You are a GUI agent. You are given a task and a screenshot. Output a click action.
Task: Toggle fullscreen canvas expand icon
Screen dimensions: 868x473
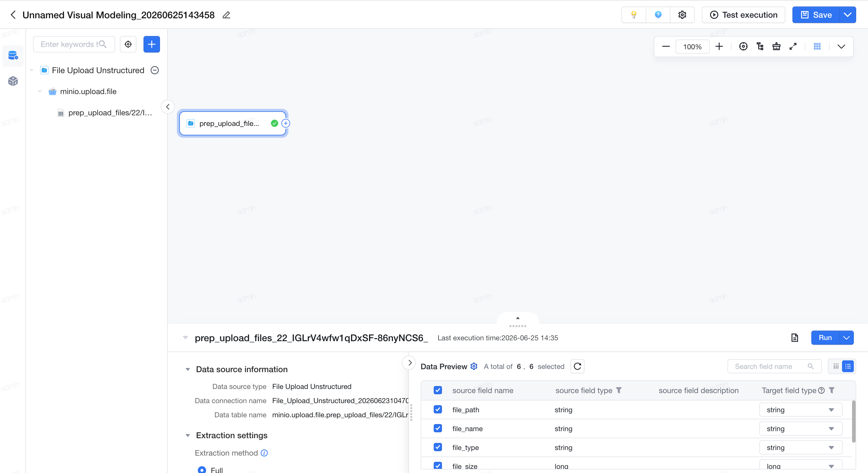click(x=793, y=47)
